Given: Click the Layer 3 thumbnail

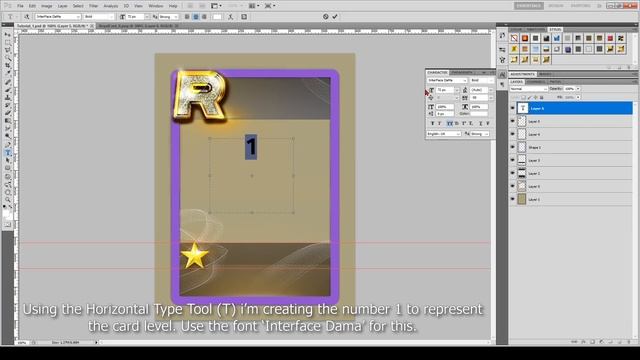Looking at the screenshot, I should click(522, 160).
